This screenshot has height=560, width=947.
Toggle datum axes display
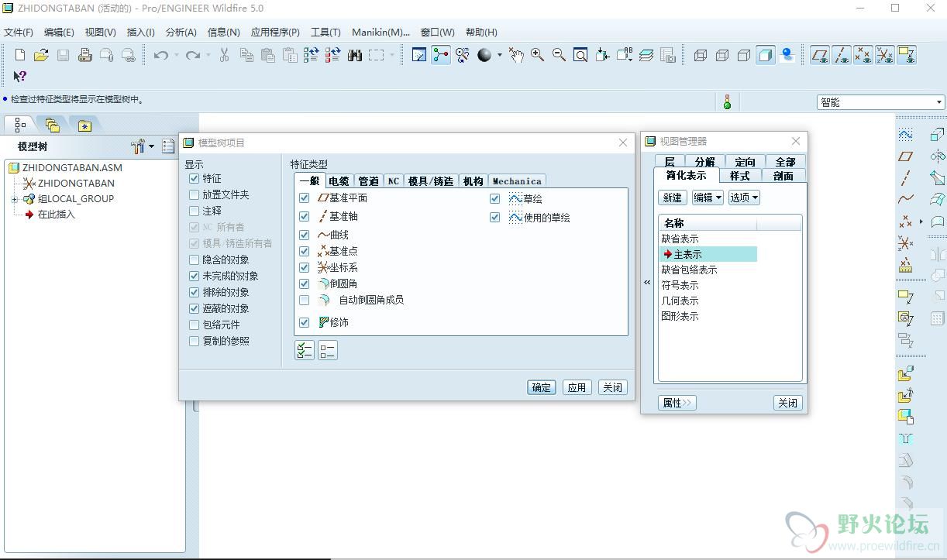pyautogui.click(x=842, y=55)
